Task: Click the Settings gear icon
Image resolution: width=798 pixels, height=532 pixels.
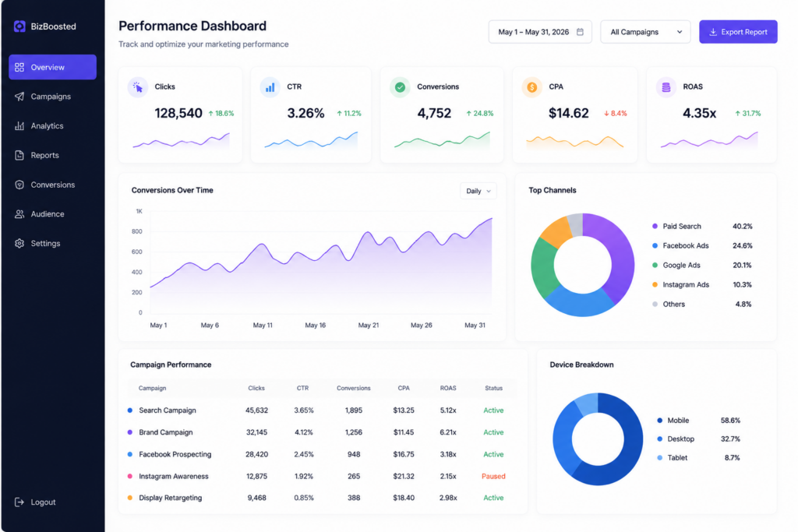Action: [19, 243]
